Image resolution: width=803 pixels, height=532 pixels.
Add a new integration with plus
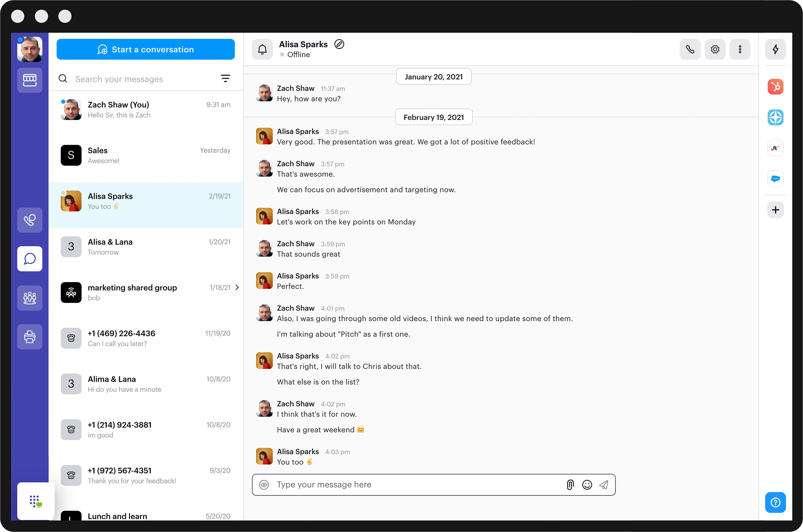[775, 210]
